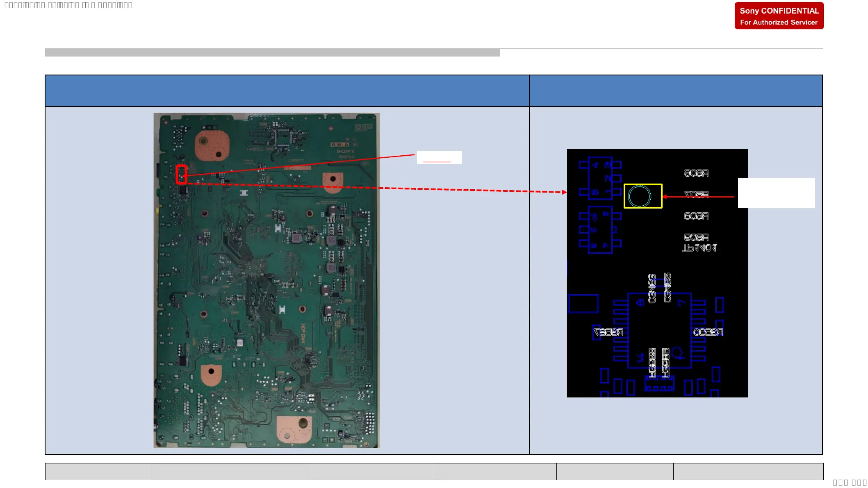The image size is (868, 488).
Task: Click the SONY logo printed on the board
Action: pyautogui.click(x=346, y=151)
